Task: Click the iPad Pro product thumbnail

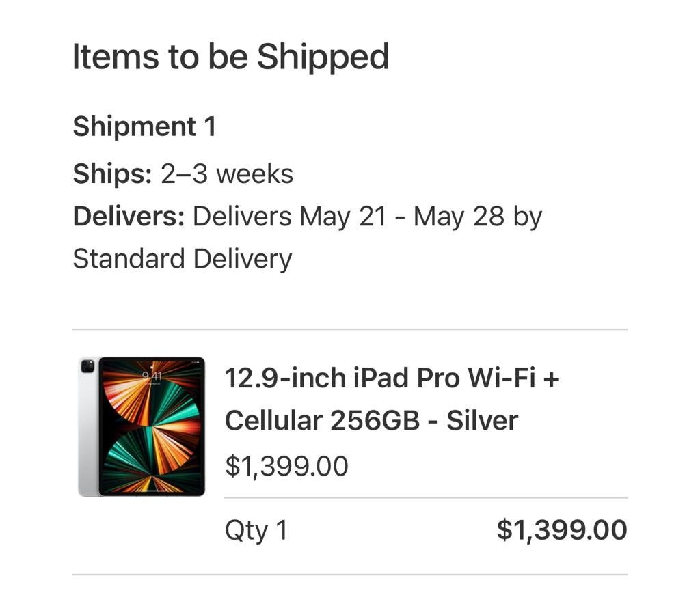Action: coord(142,426)
